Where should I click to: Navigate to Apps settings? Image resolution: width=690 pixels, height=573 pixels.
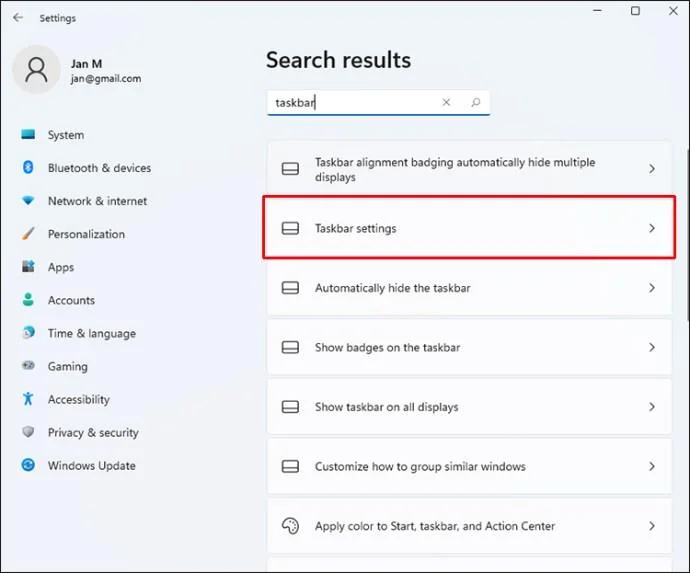point(61,267)
